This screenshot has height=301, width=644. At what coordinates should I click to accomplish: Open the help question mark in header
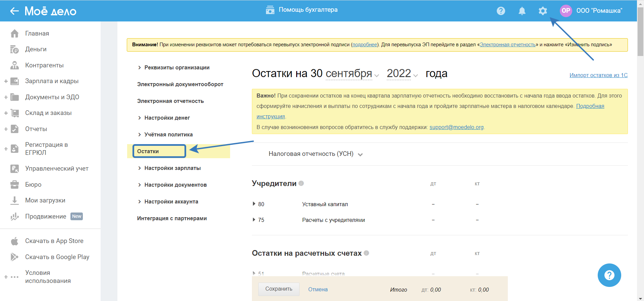pos(501,11)
